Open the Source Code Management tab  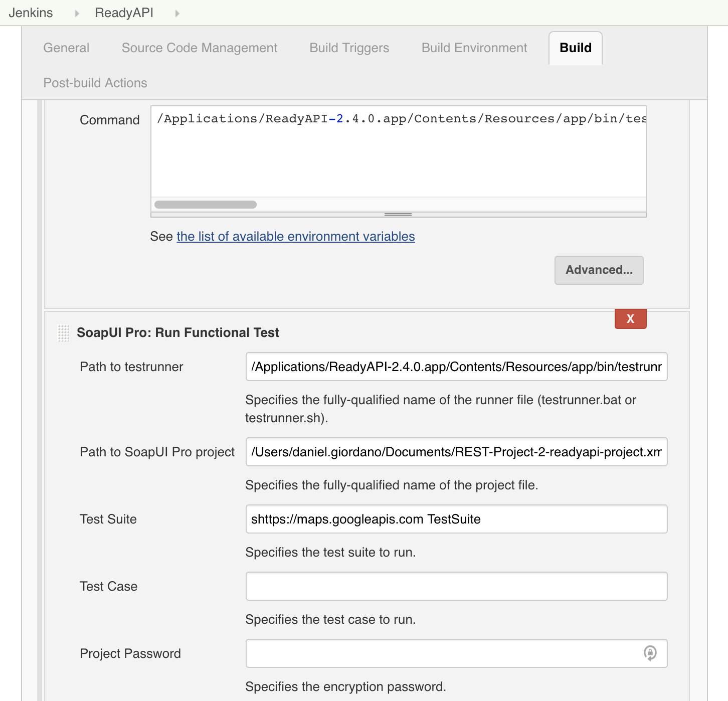(x=199, y=48)
